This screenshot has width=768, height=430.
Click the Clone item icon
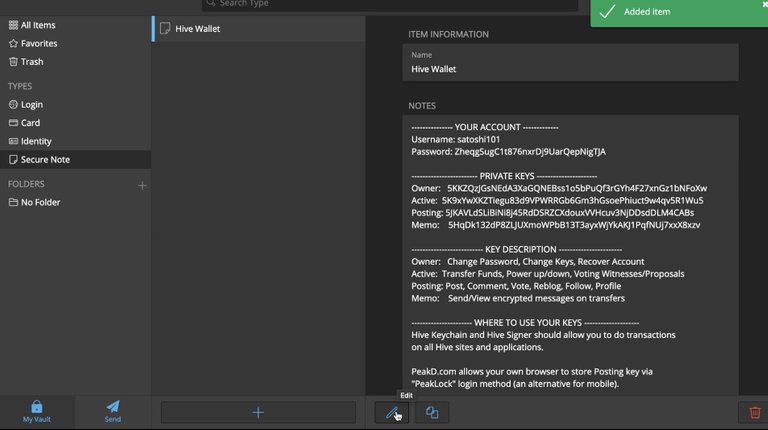click(432, 412)
